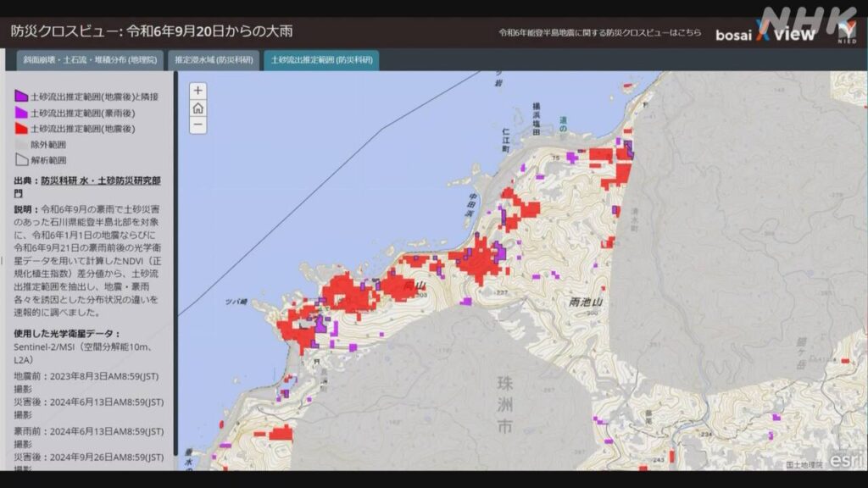Switch to the 推定浸水域 (防災科研) tab
Image resolution: width=868 pixels, height=488 pixels.
[x=214, y=60]
